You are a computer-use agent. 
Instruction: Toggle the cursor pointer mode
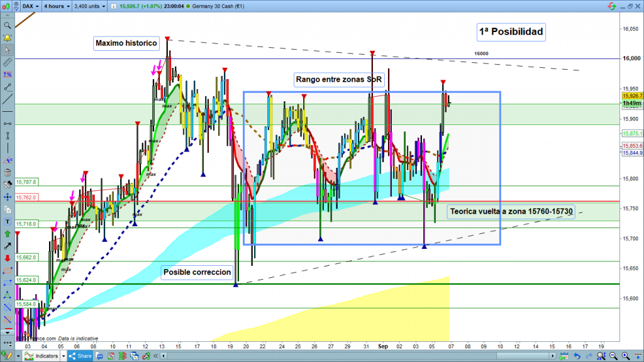coord(8,50)
